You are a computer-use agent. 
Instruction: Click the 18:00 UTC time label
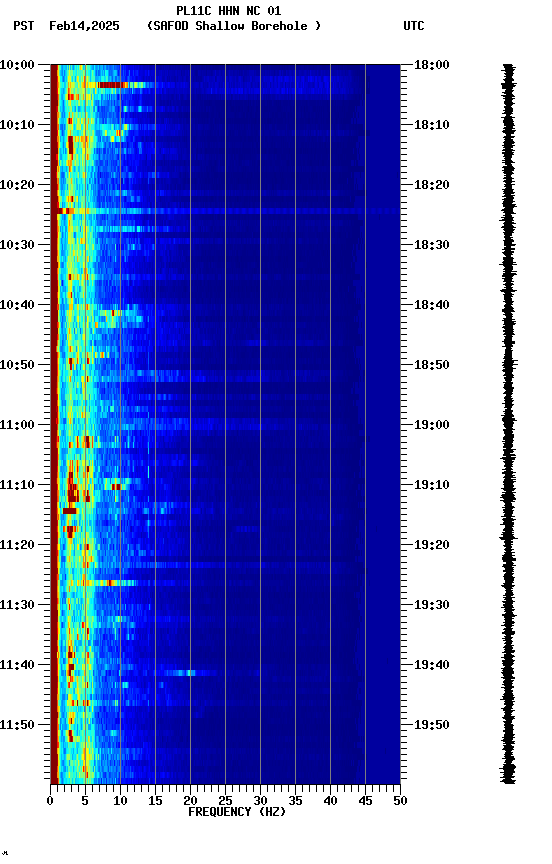(432, 65)
